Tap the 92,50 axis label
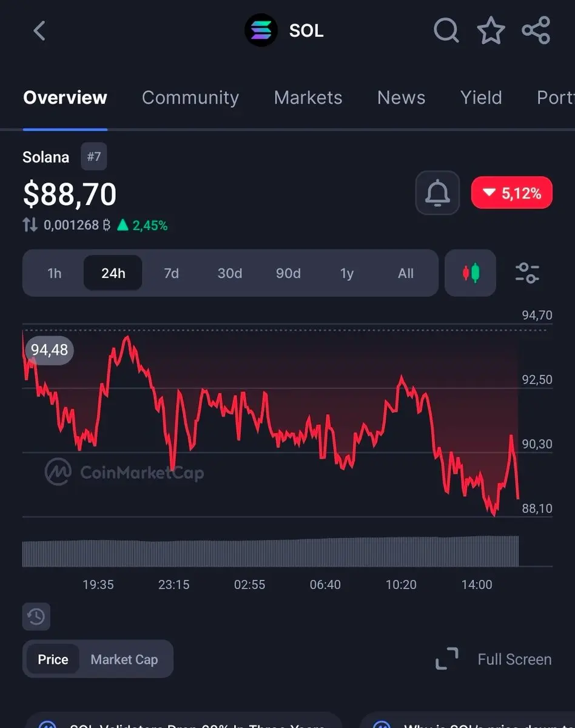Viewport: 575px width, 728px height. point(537,380)
